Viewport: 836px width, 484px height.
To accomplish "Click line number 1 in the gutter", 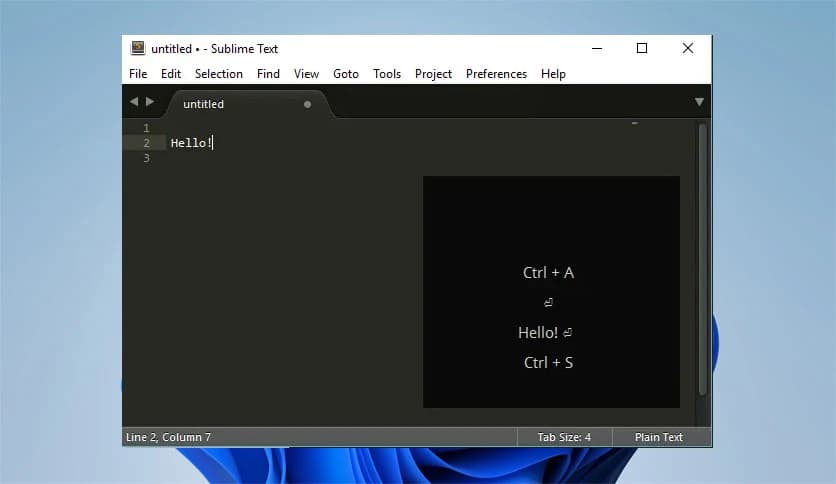I will (146, 128).
